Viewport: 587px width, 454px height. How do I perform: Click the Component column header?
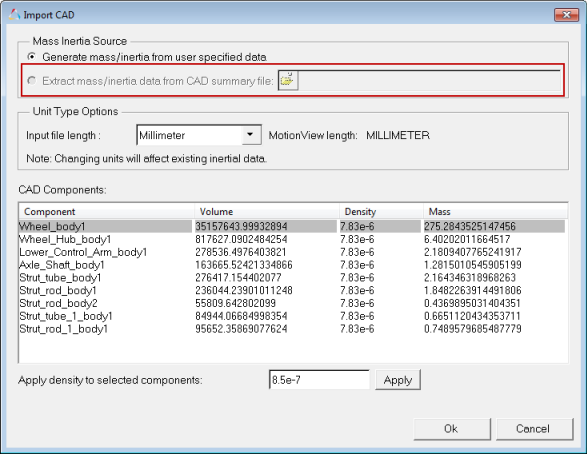106,211
